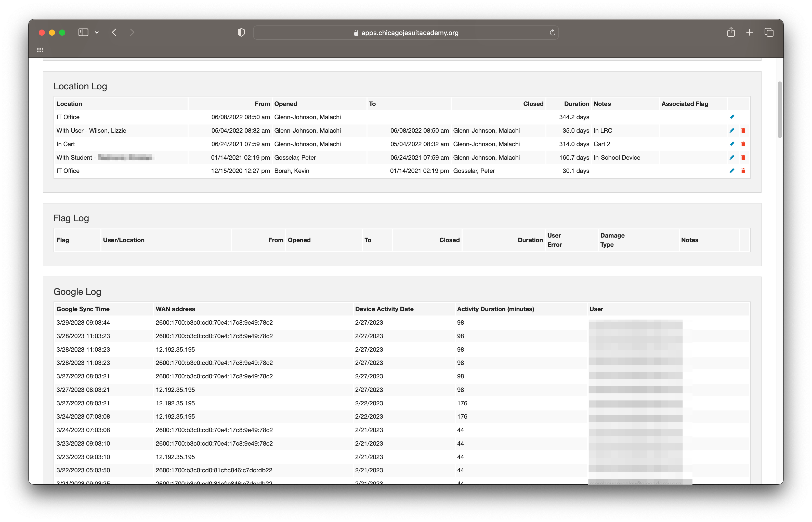Expand the sidebar options chevron
This screenshot has height=522, width=812.
(97, 32)
